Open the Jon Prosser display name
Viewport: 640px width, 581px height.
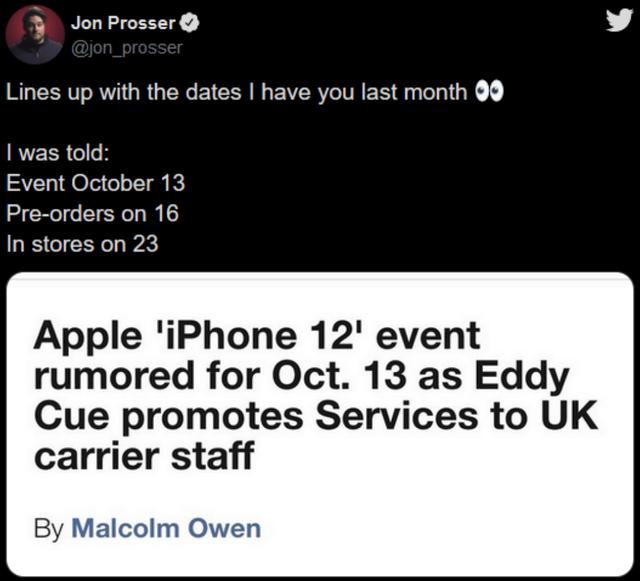click(x=123, y=23)
